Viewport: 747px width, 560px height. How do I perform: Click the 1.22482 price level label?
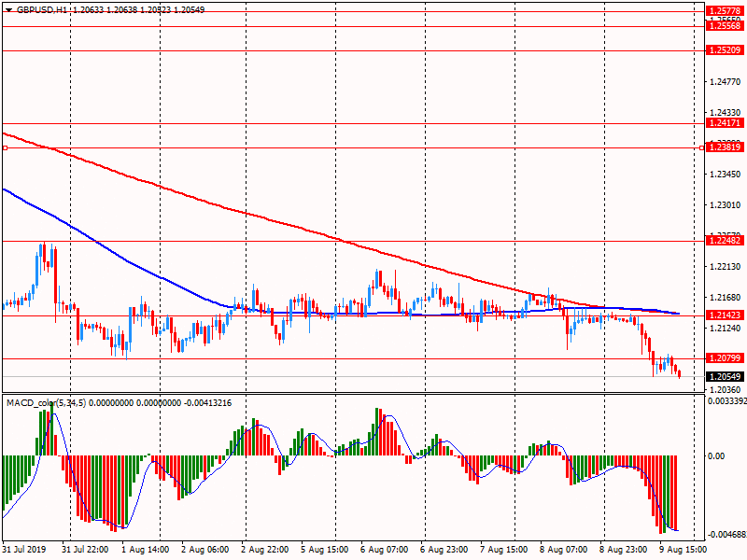pyautogui.click(x=725, y=241)
